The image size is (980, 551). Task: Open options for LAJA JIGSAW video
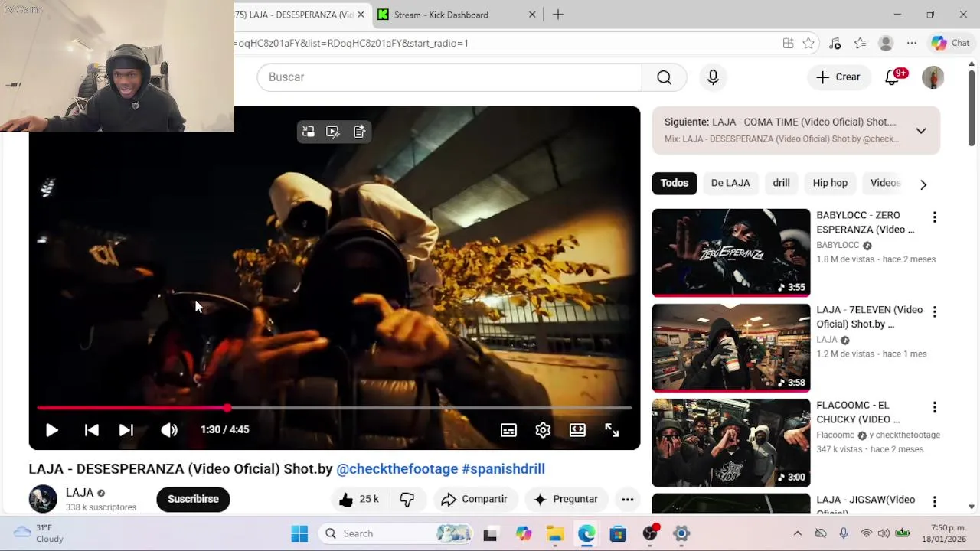coord(934,502)
